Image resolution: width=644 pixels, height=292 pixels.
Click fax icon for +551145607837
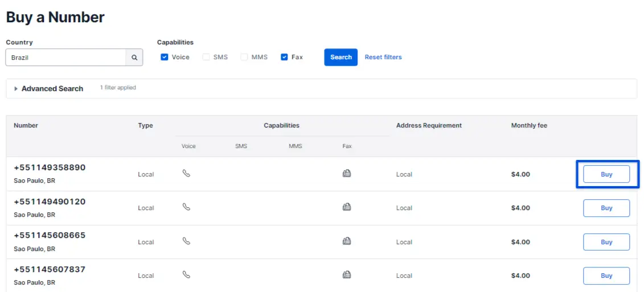point(346,275)
